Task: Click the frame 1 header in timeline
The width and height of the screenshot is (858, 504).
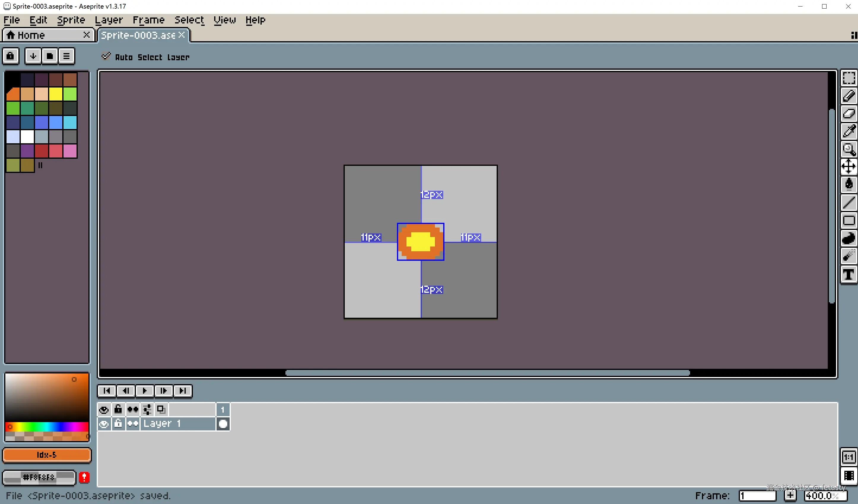Action: [223, 409]
